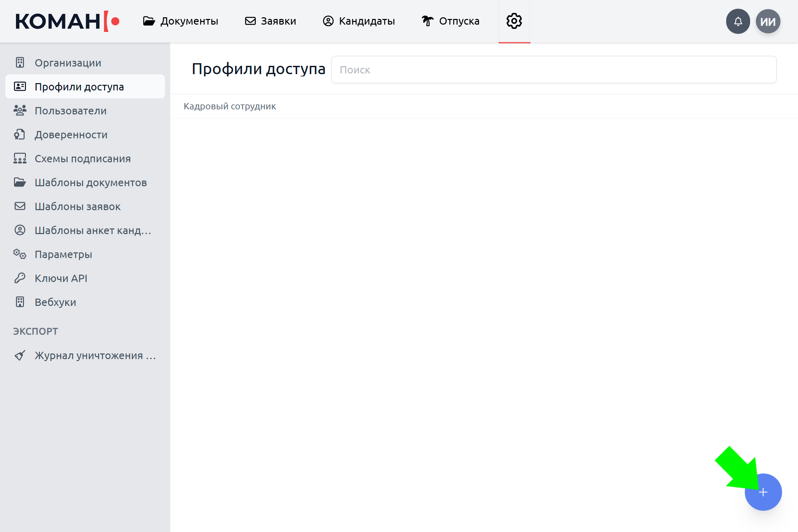Viewport: 798px width, 532px height.
Task: Open Ключи API page
Action: [61, 278]
